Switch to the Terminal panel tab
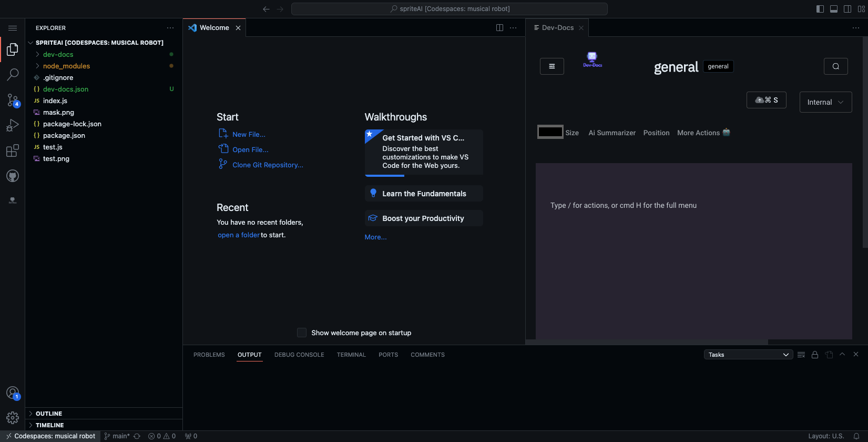Screen dimensions: 868x442 (x=351, y=355)
